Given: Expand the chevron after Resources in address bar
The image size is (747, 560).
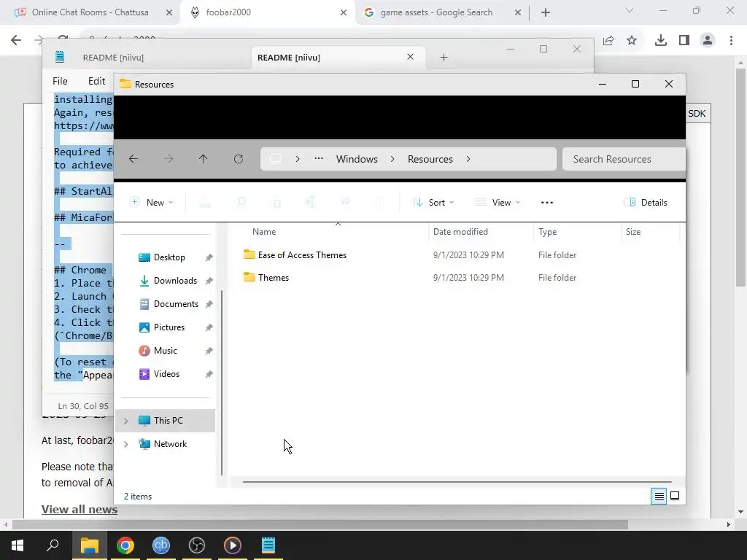Looking at the screenshot, I should tap(468, 159).
